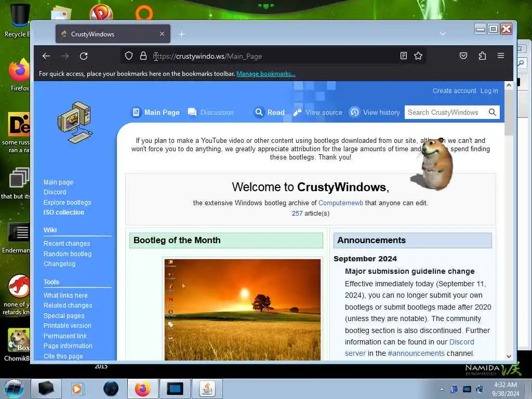
Task: Open Page information link
Action: point(68,345)
